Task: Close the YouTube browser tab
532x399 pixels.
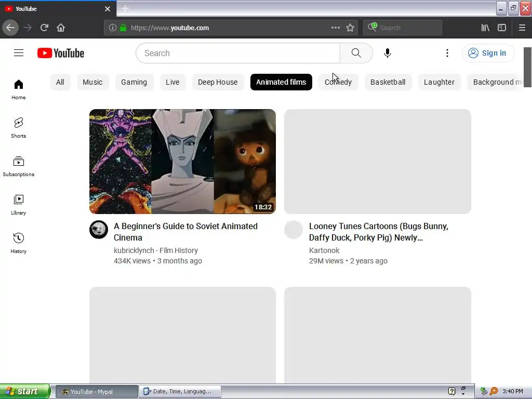Action: [x=108, y=9]
